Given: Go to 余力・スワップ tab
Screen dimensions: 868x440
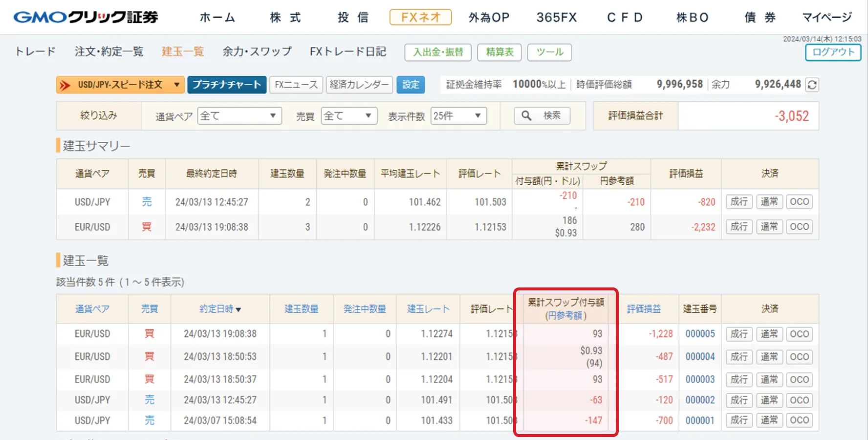Looking at the screenshot, I should pos(257,52).
